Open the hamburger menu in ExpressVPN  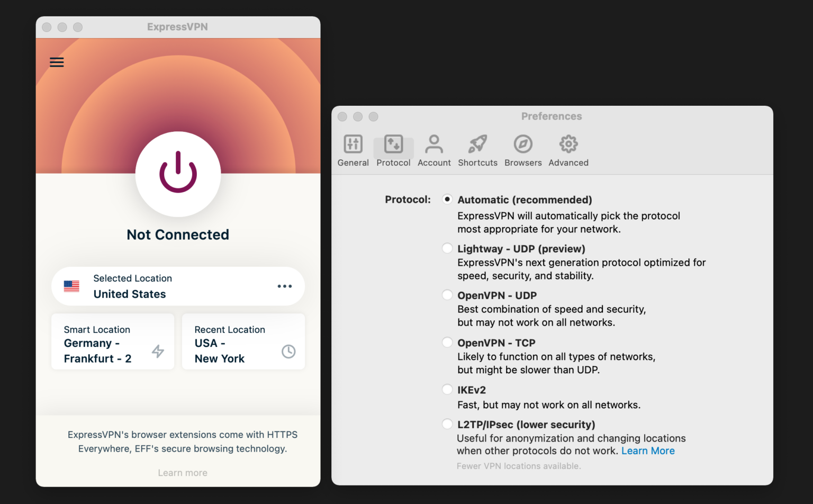point(57,62)
